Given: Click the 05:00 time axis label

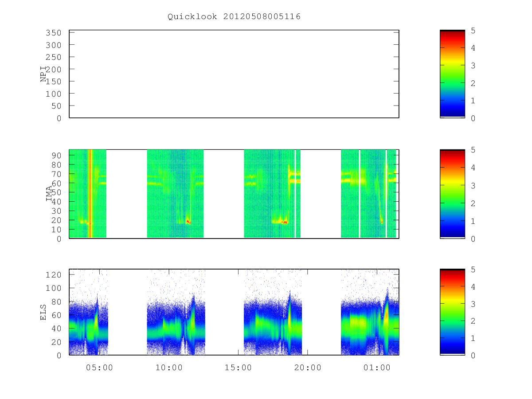Looking at the screenshot, I should point(99,368).
